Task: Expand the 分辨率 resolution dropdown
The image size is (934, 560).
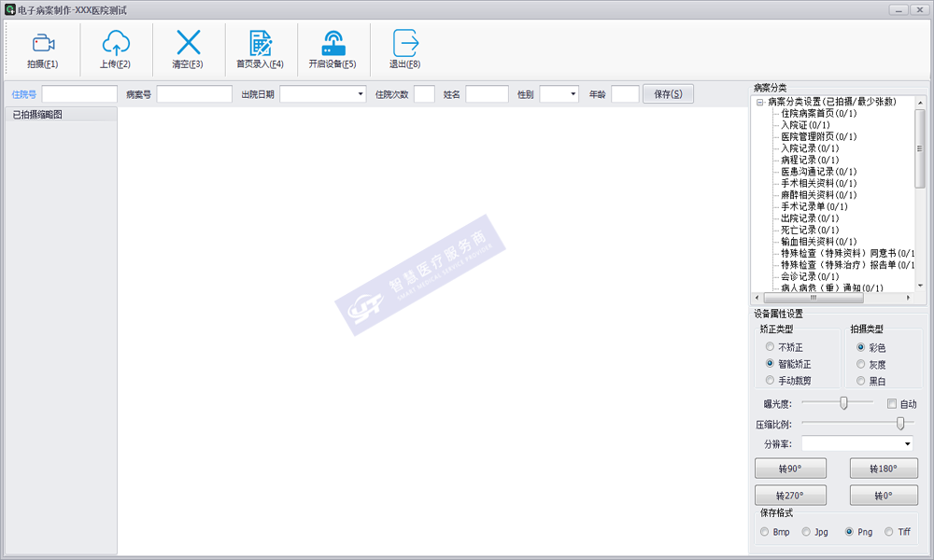Action: 906,444
